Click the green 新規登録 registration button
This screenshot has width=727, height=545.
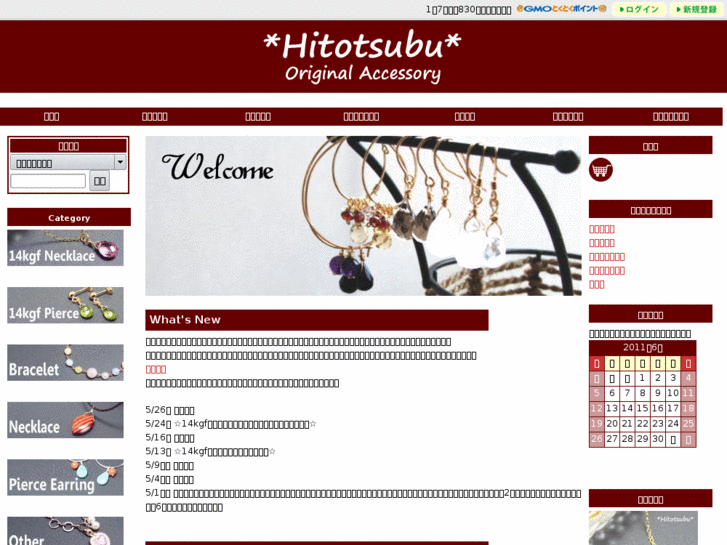696,9
